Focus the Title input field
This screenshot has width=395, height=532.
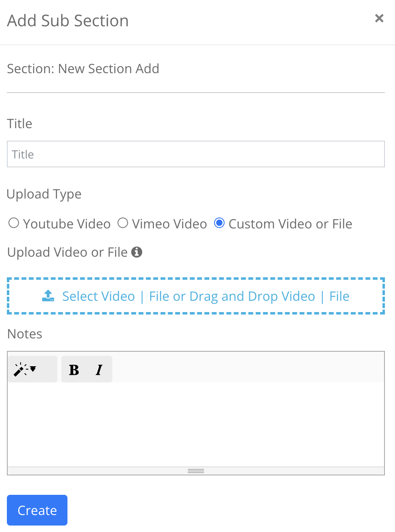coord(196,154)
